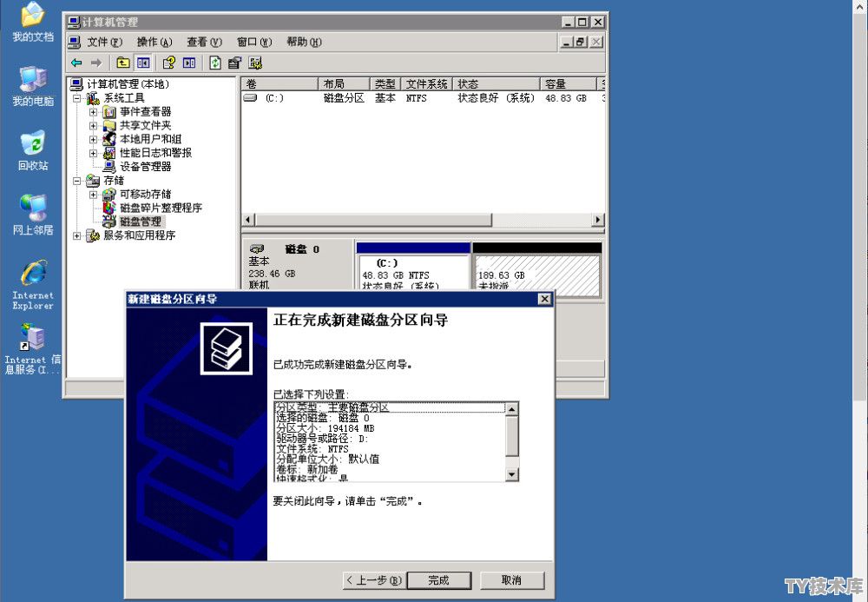Image resolution: width=868 pixels, height=602 pixels.
Task: Click the '驱动器号或路径: D:' line
Action: [x=322, y=439]
